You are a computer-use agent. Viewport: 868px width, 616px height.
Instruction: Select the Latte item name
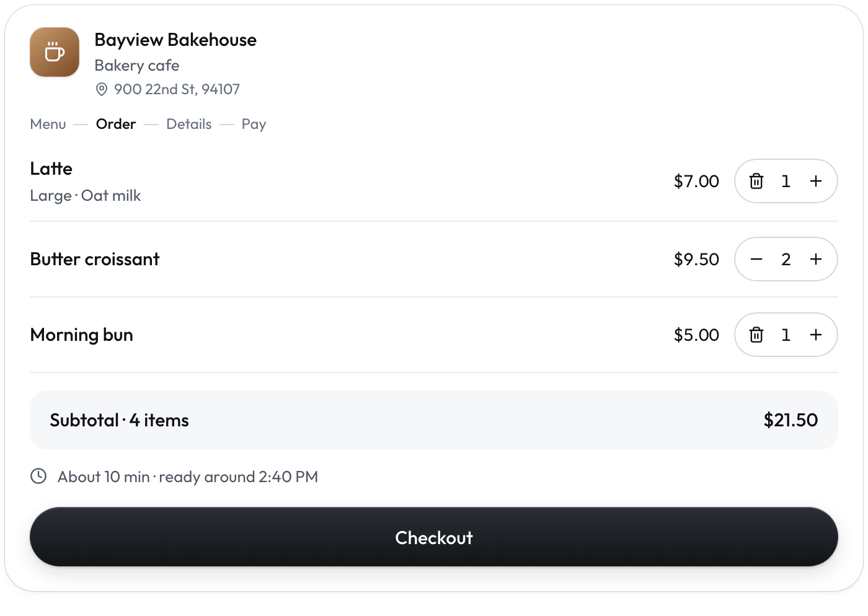coord(51,169)
